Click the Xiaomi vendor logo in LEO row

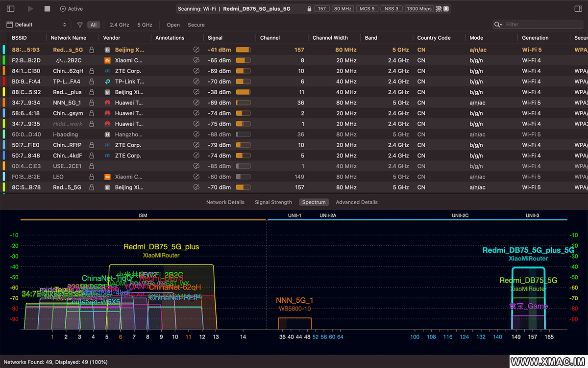tap(107, 177)
